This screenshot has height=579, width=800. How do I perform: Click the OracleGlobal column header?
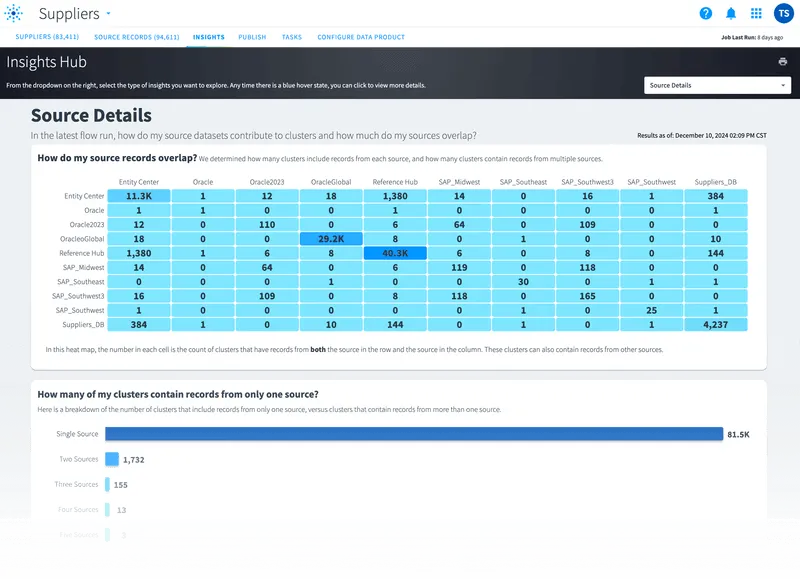coord(331,182)
